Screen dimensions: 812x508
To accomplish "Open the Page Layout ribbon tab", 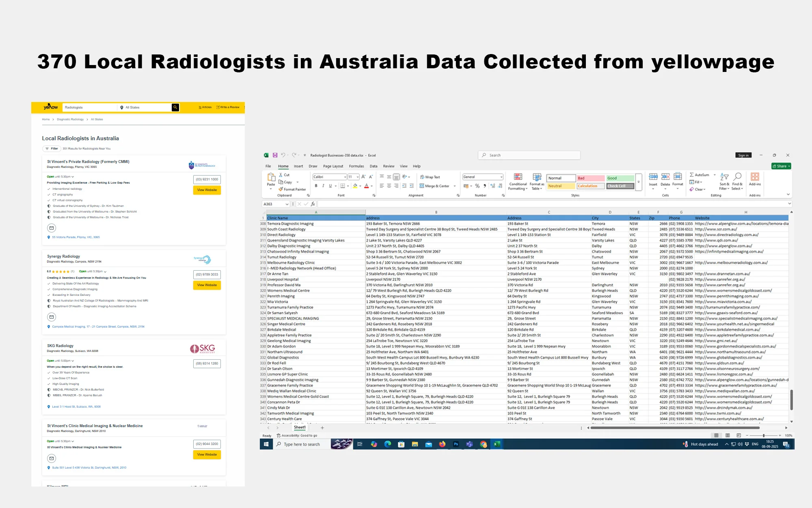I will (333, 166).
